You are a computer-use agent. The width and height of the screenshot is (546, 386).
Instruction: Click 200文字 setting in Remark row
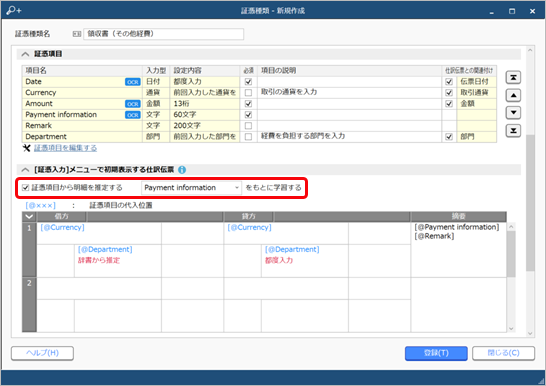point(205,126)
